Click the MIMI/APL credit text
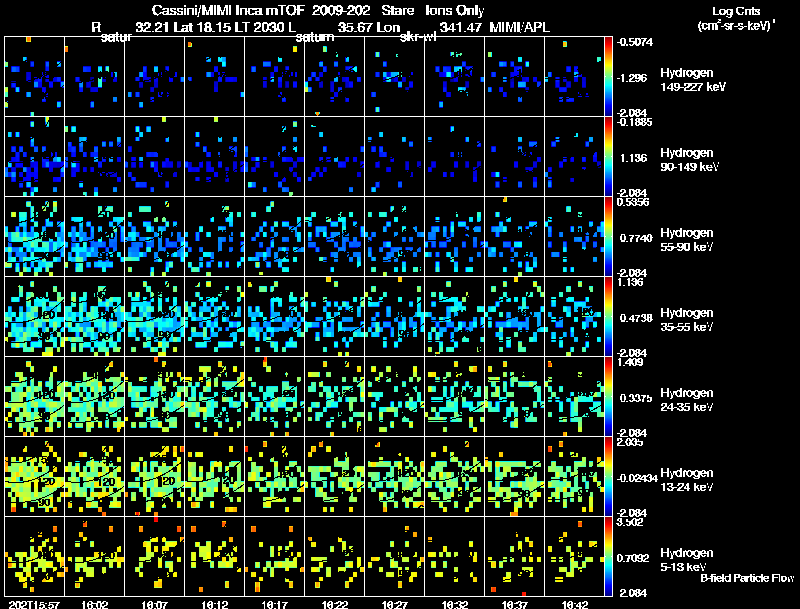800x609 pixels. pos(519,26)
